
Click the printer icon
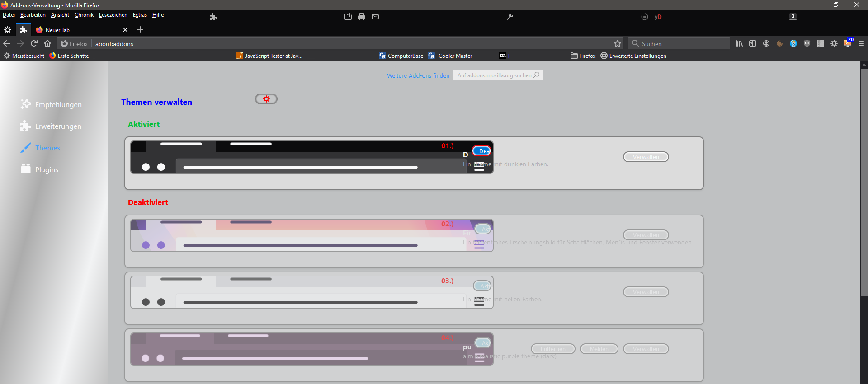362,17
